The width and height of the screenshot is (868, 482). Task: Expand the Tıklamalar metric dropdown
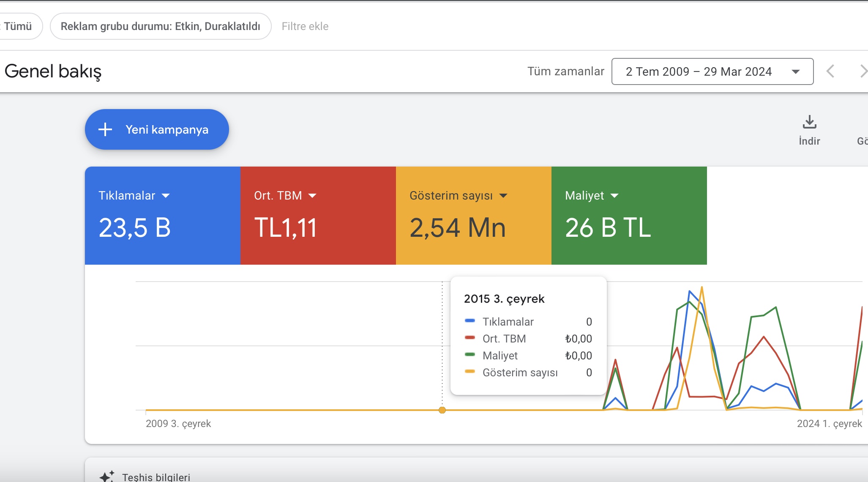click(166, 196)
